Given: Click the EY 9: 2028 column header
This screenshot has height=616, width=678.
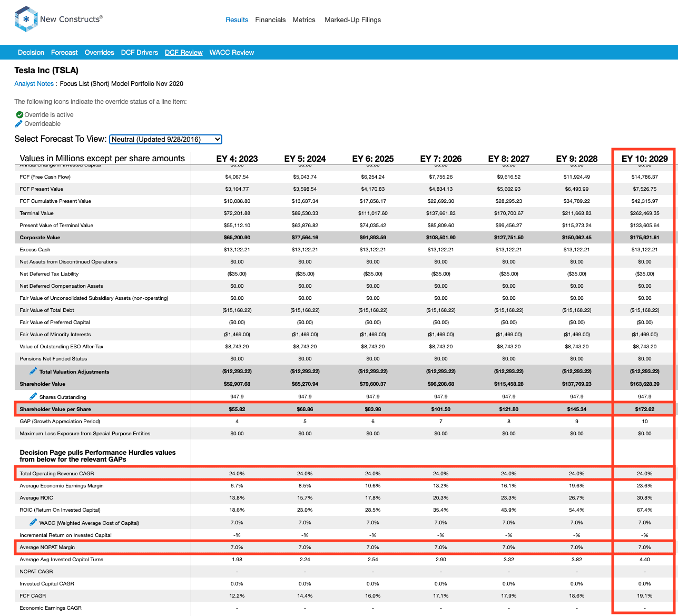Looking at the screenshot, I should pyautogui.click(x=577, y=159).
